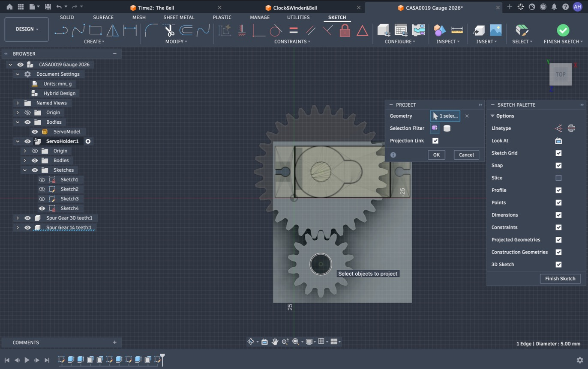
Task: Hide Sketch4 using its eye icon
Action: click(42, 208)
